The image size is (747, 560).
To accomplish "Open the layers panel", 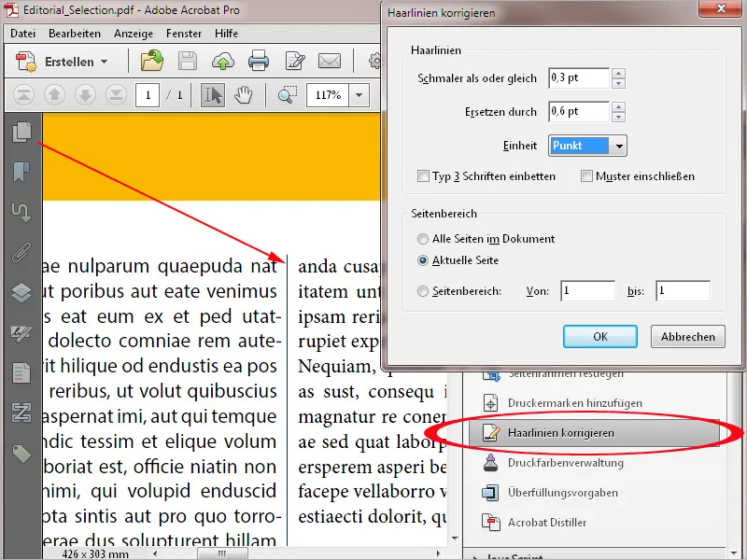I will coord(21,292).
